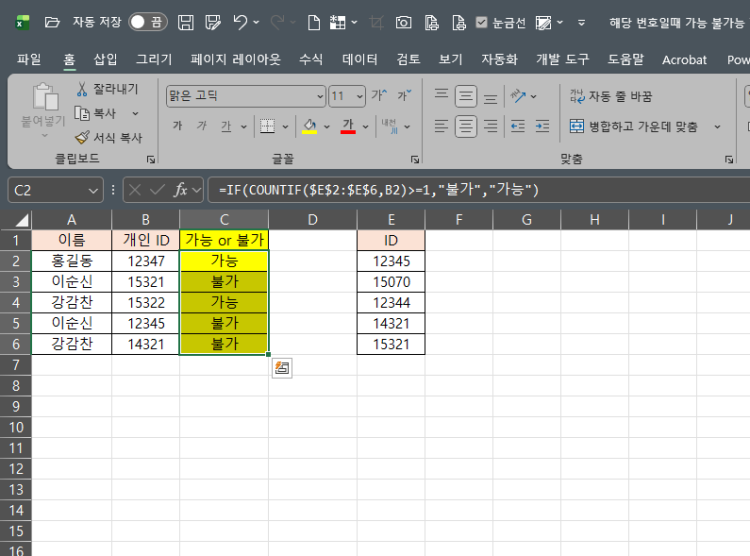Apply the yellow fill color bucket
Screen dimensions: 750x556
tap(310, 126)
